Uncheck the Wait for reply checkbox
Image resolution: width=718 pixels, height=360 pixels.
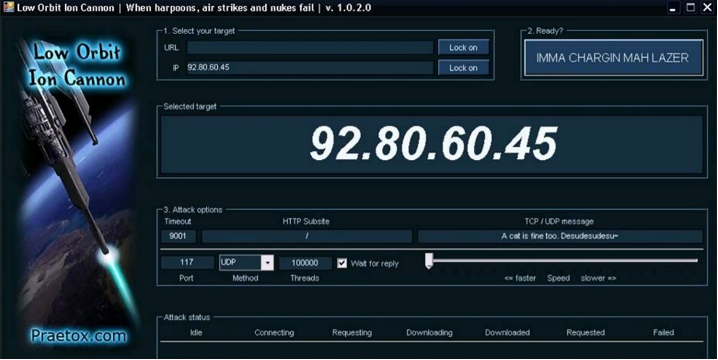(342, 263)
